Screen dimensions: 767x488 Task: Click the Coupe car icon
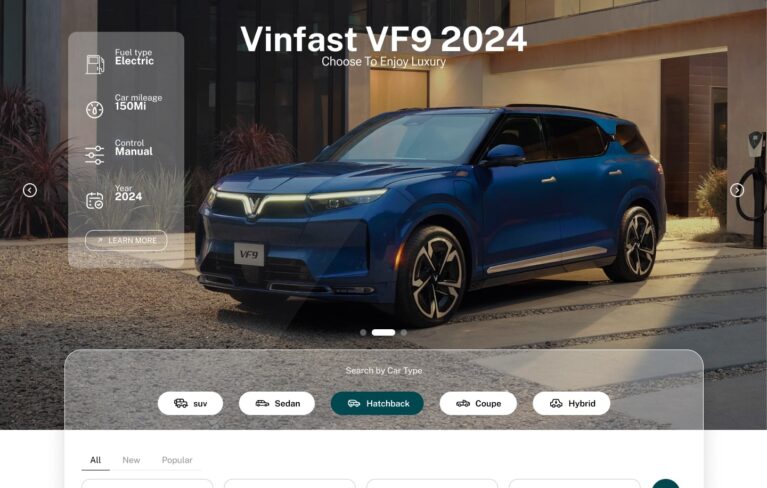[463, 403]
